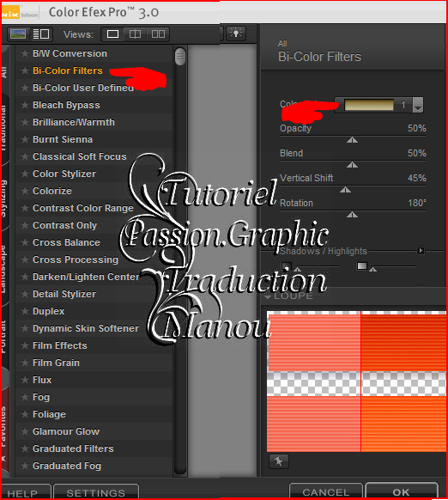
Task: Collapse the Loupe panel triangle
Action: 268,296
